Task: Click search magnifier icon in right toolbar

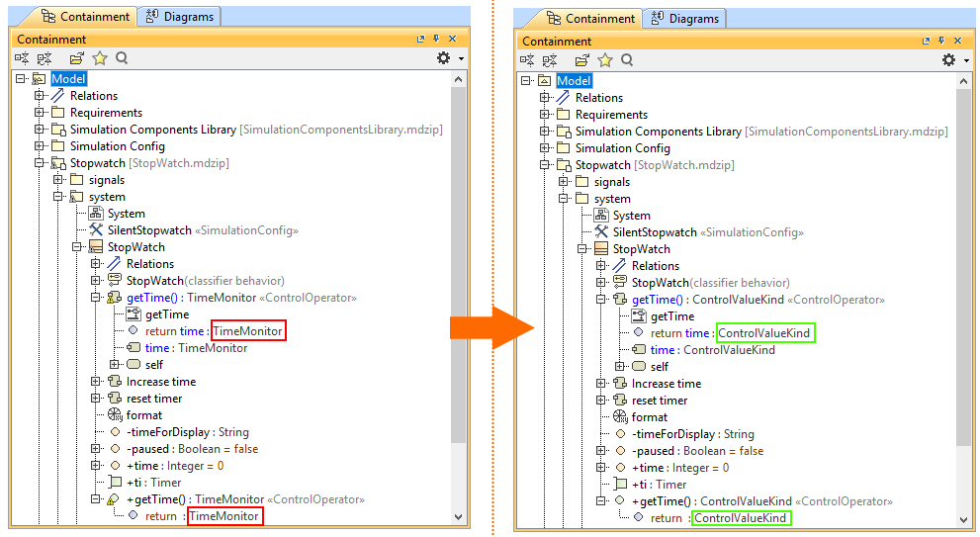Action: click(x=627, y=60)
